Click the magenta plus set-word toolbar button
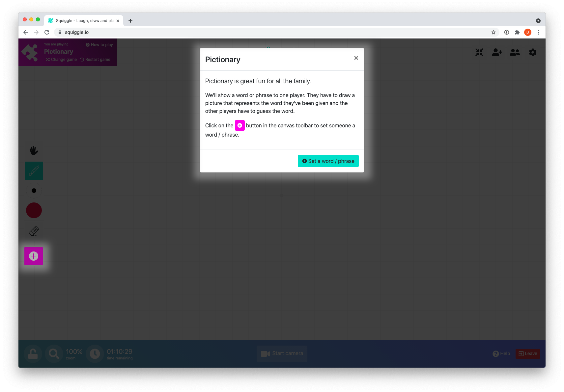Screen dimensions: 564x392 click(34, 256)
